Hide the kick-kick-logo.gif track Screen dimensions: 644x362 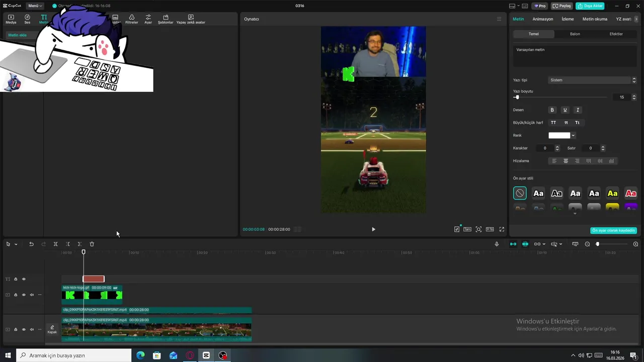(24, 295)
